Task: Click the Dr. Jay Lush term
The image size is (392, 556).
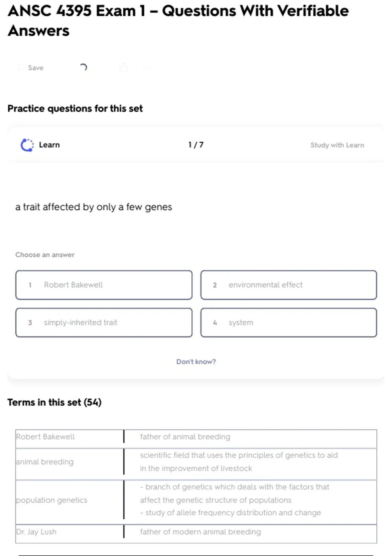Action: (x=36, y=532)
